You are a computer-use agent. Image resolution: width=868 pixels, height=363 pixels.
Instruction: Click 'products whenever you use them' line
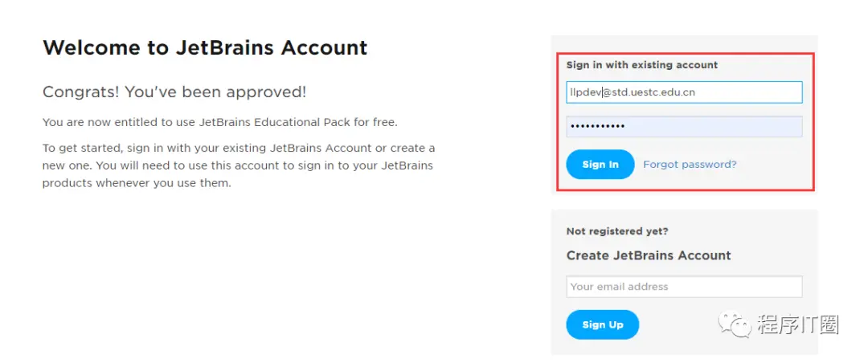click(x=137, y=183)
